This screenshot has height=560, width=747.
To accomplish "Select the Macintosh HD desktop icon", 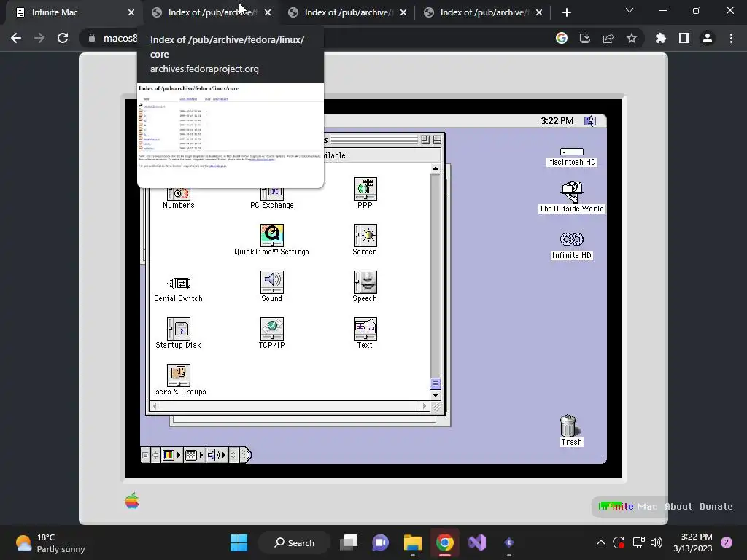I will (572, 157).
